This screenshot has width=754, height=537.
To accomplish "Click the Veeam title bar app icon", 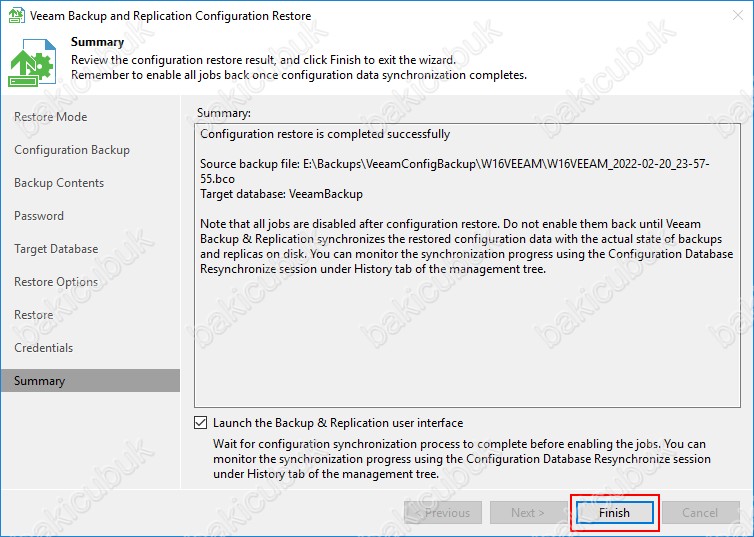I will coord(16,15).
